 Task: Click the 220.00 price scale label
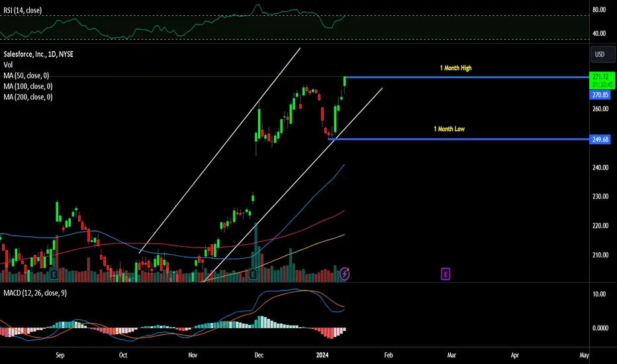pos(600,226)
